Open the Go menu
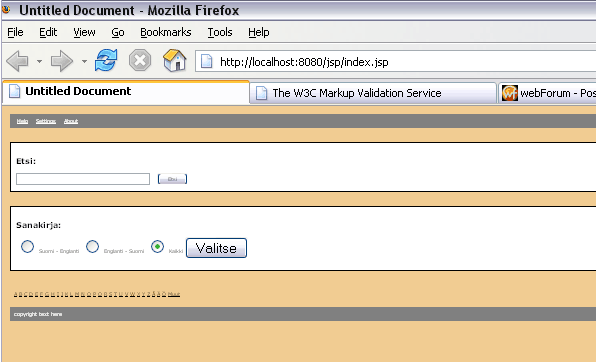596x362 pixels. coord(117,32)
